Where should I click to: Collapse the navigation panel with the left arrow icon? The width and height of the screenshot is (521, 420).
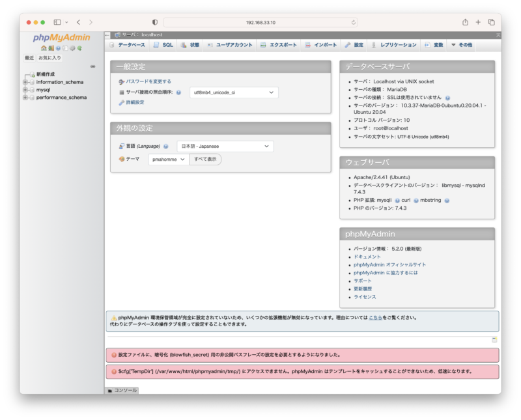pyautogui.click(x=107, y=35)
